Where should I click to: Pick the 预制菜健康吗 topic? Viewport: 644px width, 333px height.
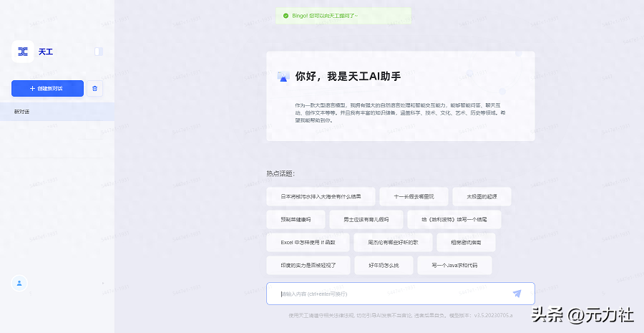tap(296, 220)
